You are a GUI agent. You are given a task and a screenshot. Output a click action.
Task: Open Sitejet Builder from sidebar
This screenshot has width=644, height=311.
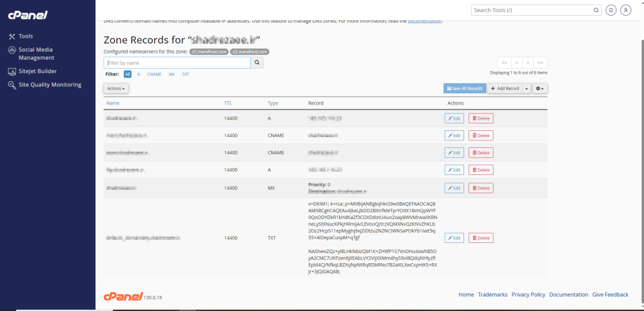[x=37, y=72]
